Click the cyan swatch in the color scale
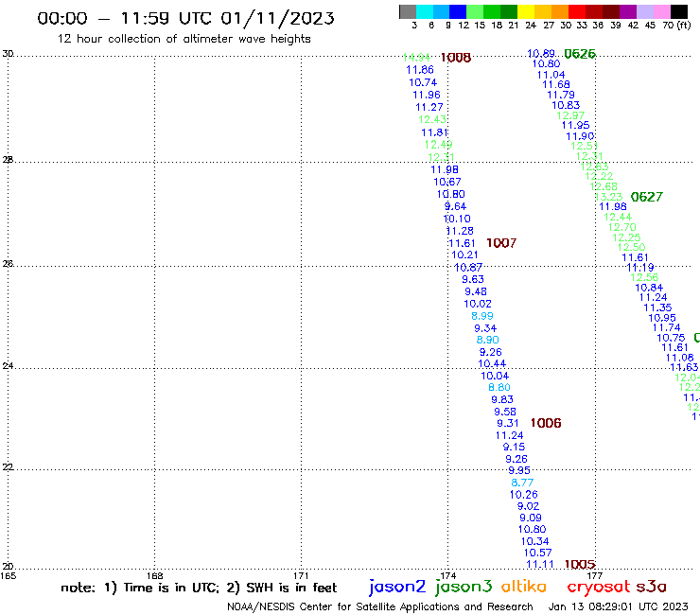 (424, 11)
